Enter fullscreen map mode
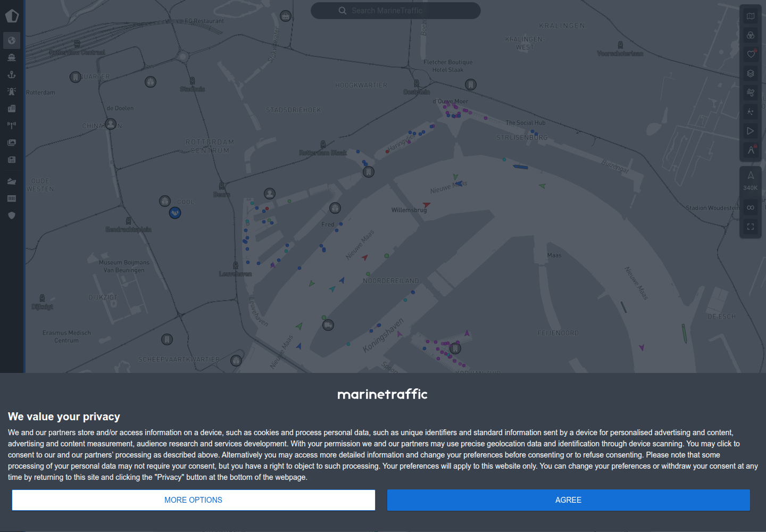The width and height of the screenshot is (766, 532). coord(751,227)
